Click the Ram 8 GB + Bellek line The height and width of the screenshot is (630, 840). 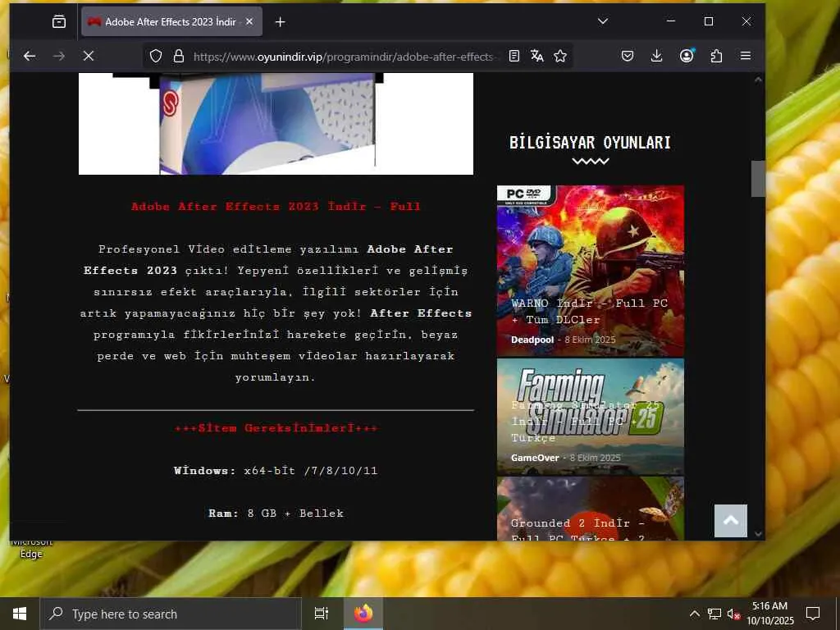pyautogui.click(x=276, y=514)
